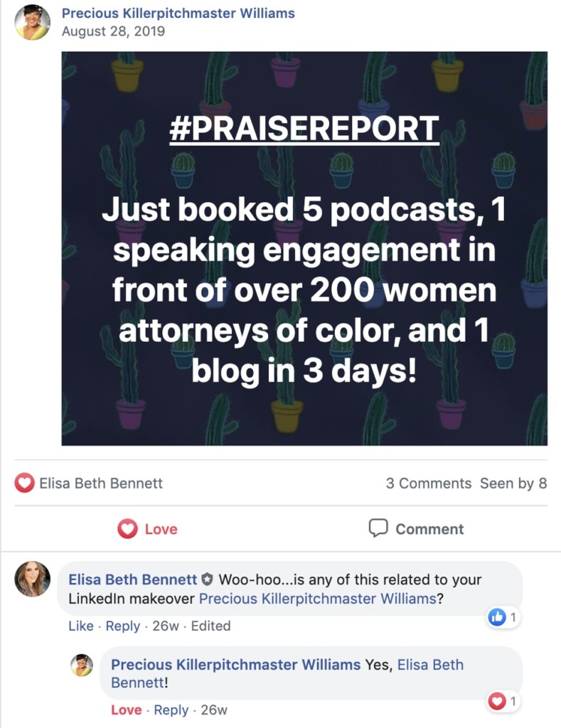This screenshot has width=561, height=728.
Task: Click the heart reaction count on Precious's reply
Action: click(x=504, y=702)
